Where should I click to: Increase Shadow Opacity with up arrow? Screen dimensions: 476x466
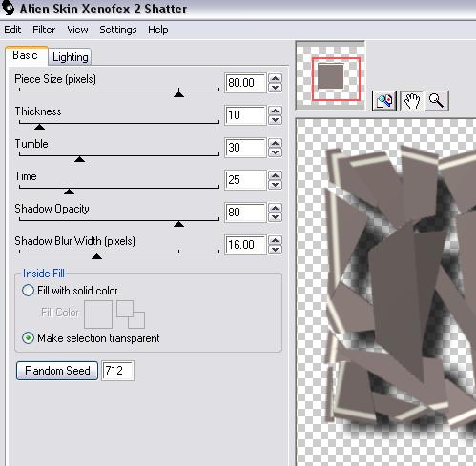tap(275, 208)
